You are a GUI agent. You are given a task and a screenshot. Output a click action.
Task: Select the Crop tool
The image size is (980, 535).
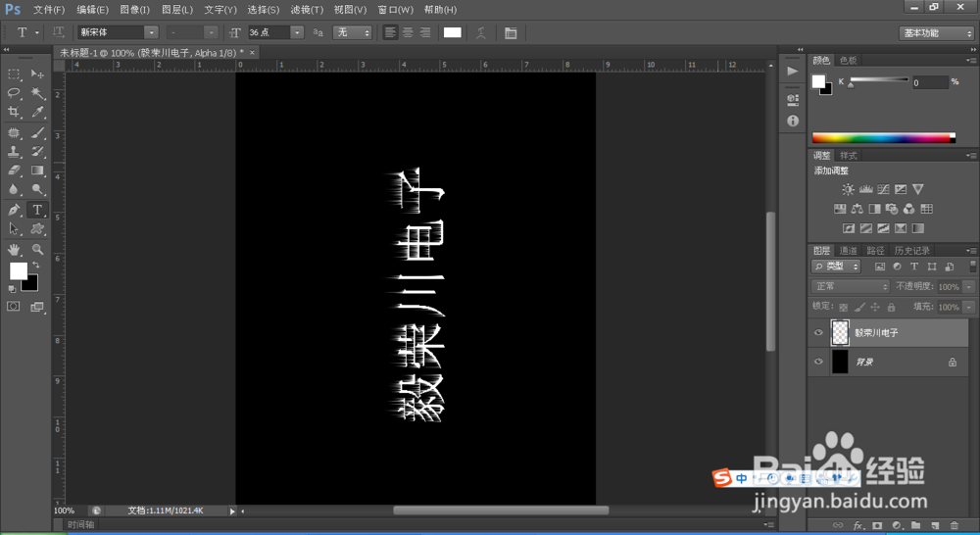(14, 112)
